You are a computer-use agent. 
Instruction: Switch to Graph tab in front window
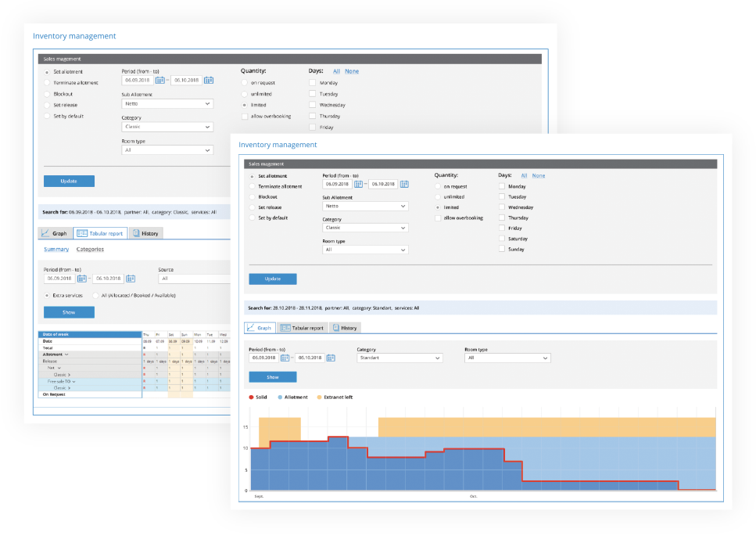click(x=260, y=328)
